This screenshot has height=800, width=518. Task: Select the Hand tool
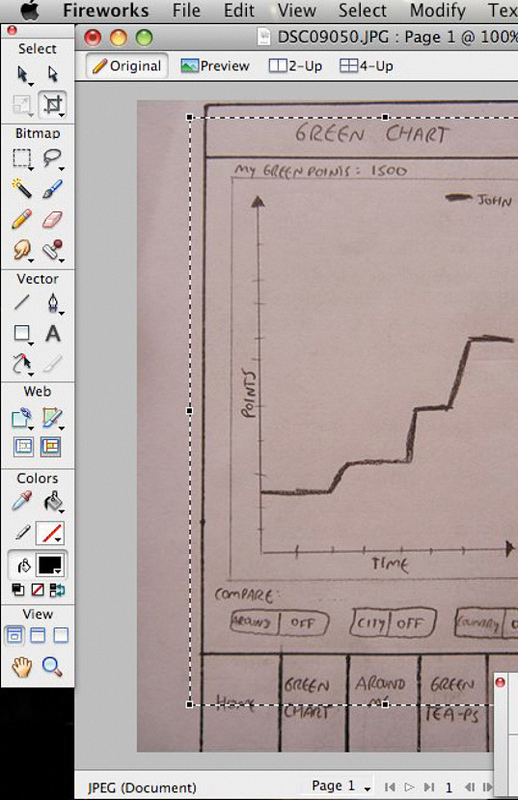point(22,666)
